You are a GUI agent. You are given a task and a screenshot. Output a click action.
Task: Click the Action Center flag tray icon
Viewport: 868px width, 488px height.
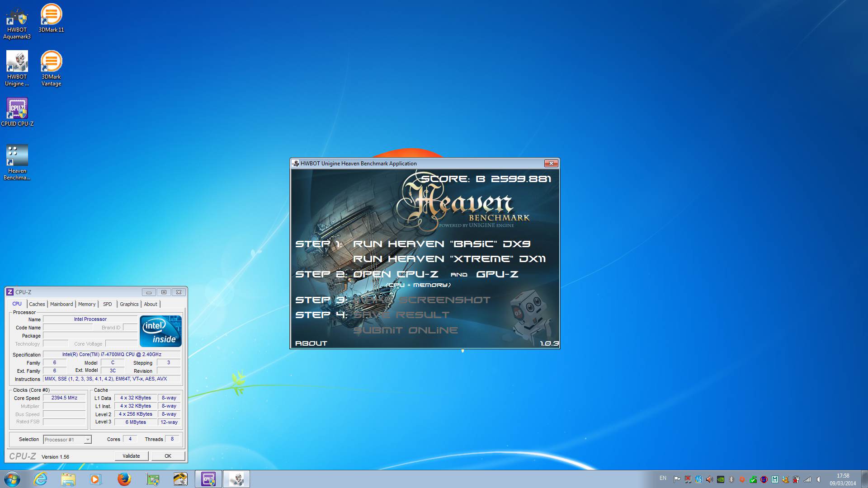click(677, 479)
